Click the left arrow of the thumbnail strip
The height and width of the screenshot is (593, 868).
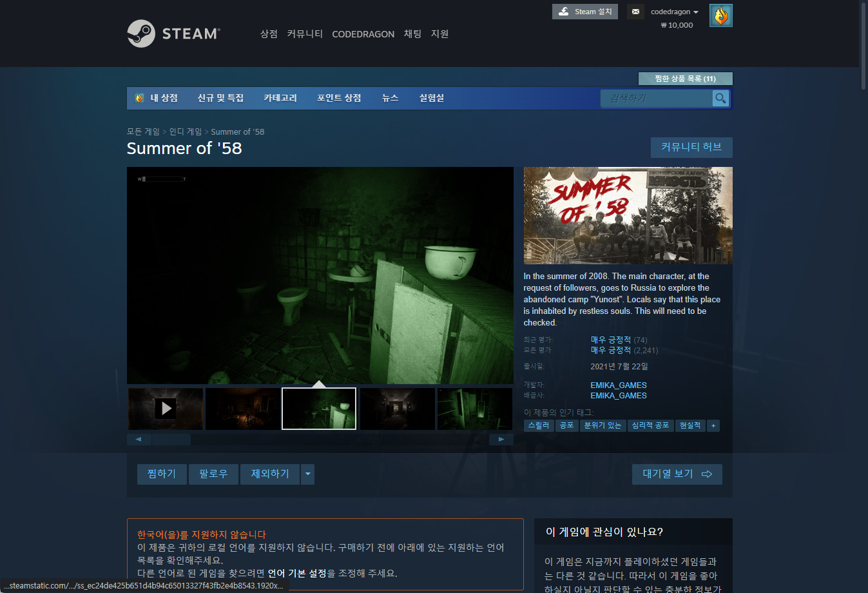pyautogui.click(x=139, y=440)
